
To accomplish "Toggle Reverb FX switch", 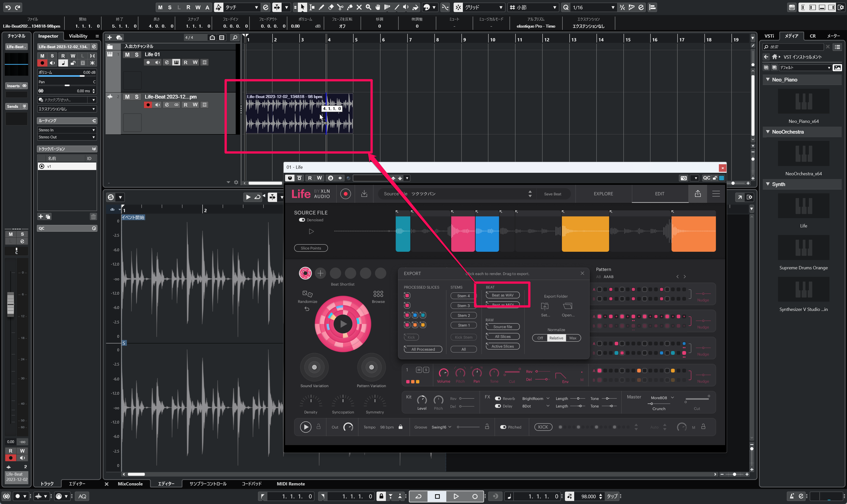I will [498, 398].
